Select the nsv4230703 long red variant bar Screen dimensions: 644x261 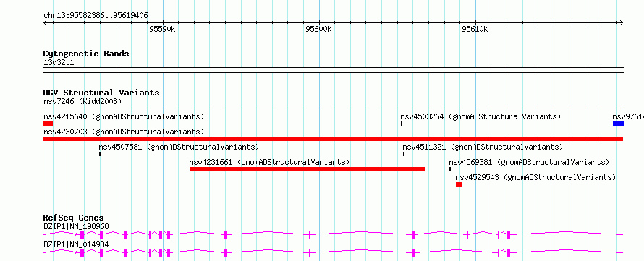(333, 139)
